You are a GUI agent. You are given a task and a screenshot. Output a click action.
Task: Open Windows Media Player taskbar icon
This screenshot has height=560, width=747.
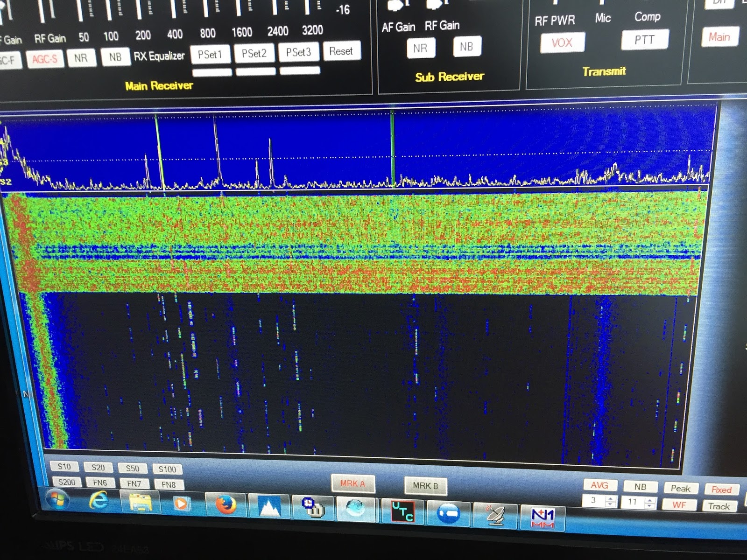[181, 504]
